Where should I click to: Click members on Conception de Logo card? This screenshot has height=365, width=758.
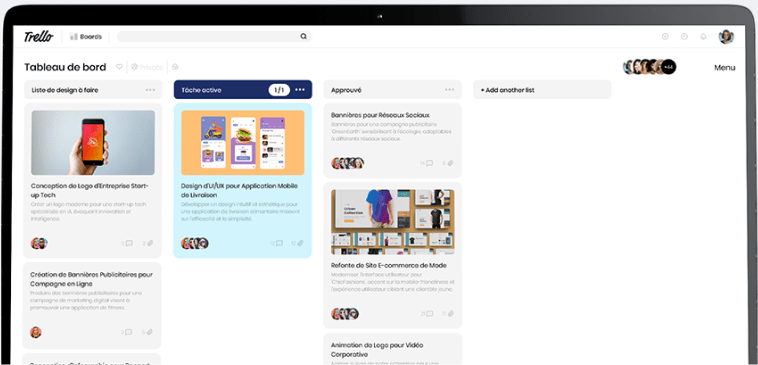coord(39,243)
